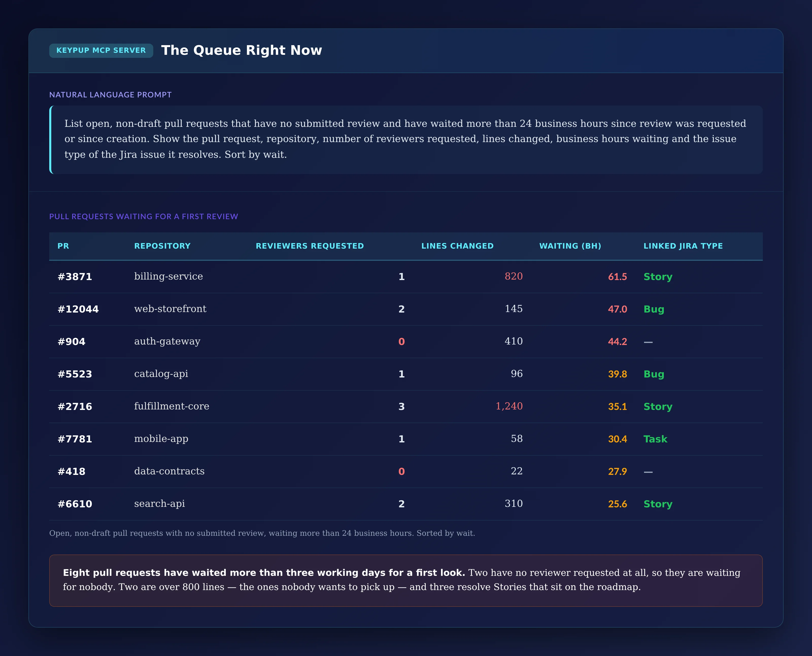Open pull request #3871
The height and width of the screenshot is (656, 812).
point(75,277)
